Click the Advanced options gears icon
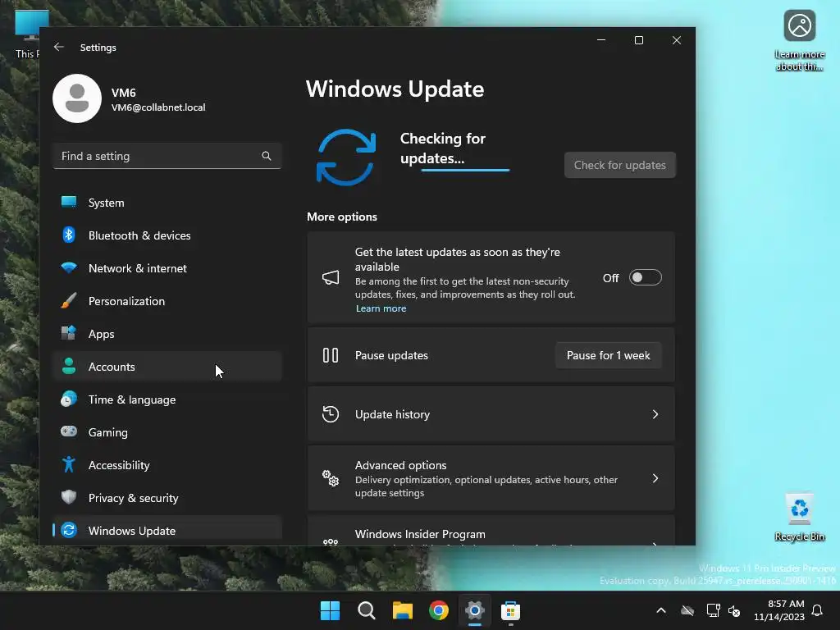Image resolution: width=840 pixels, height=630 pixels. tap(331, 478)
